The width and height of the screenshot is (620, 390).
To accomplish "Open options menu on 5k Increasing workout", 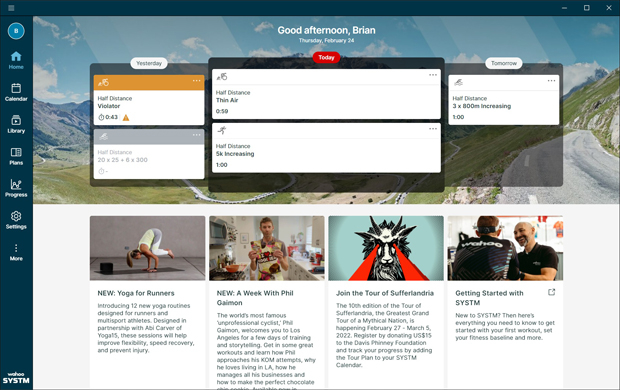I will point(433,129).
